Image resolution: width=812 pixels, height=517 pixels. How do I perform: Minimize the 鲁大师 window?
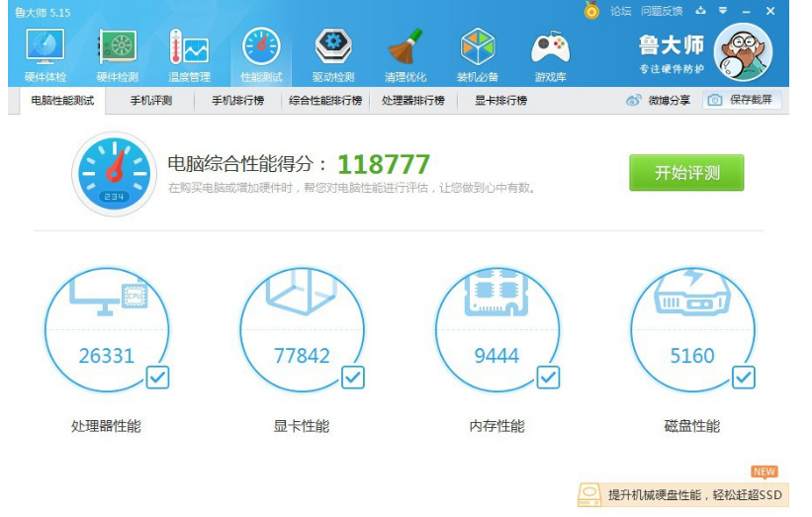click(x=747, y=11)
